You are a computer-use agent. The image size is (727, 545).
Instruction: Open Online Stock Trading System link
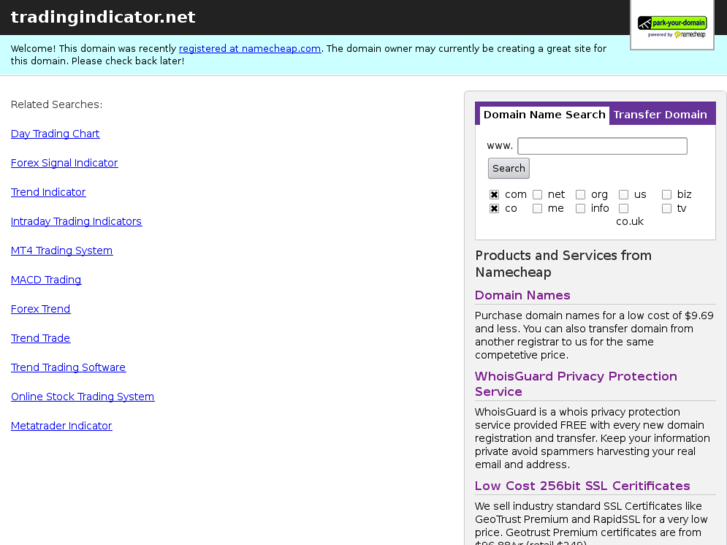[82, 397]
